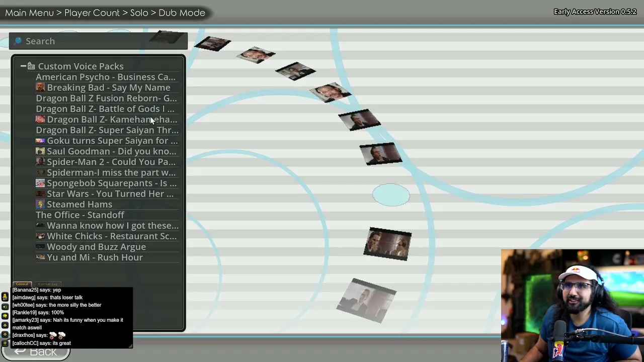Jump to chat bottom with the lowest arrow icon

[x=5, y=343]
